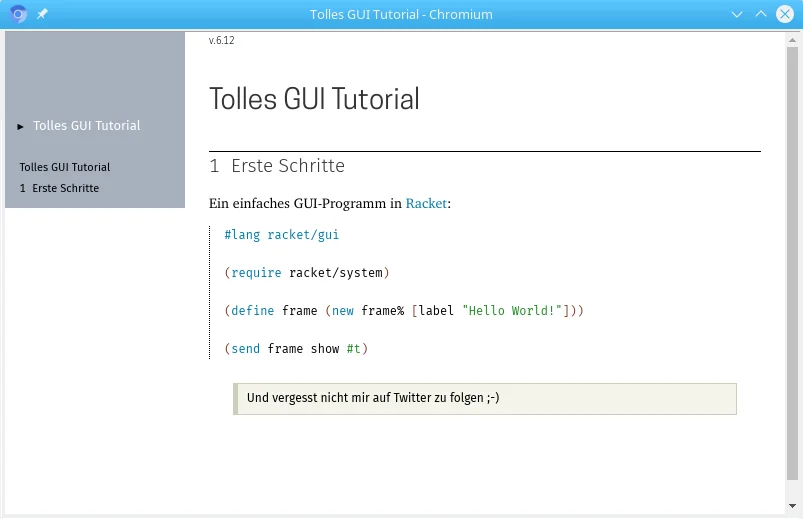Expand the sidebar triangle beside Tolles GUI Tutorial
The height and width of the screenshot is (519, 803).
tap(20, 127)
